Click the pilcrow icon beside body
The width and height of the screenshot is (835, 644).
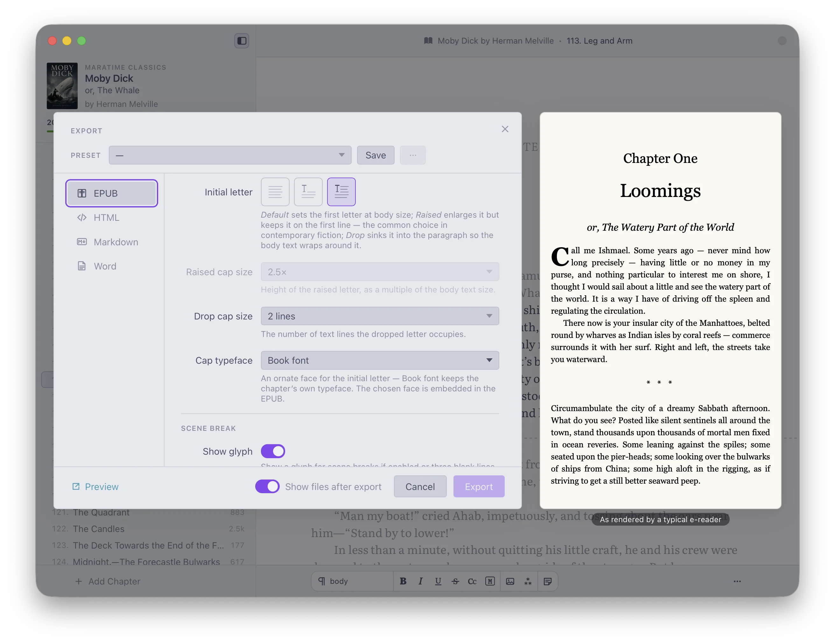tap(322, 581)
